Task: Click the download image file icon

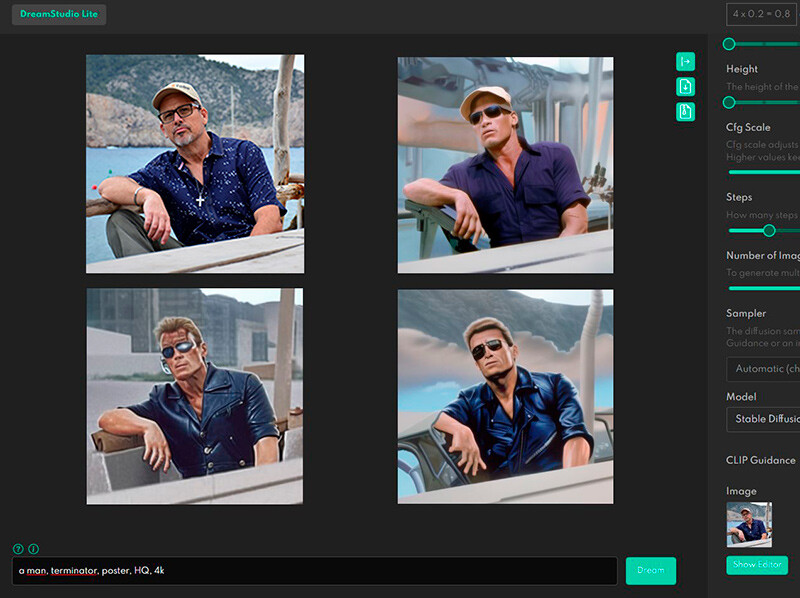Action: tap(685, 86)
